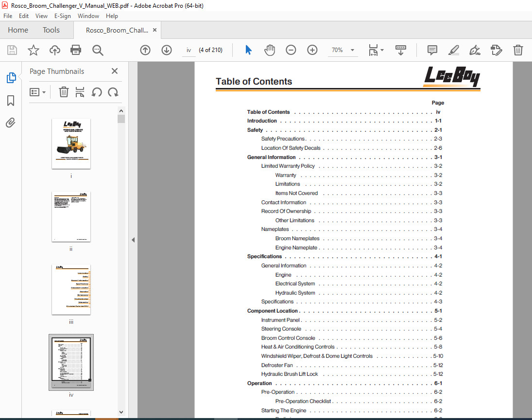Viewport: 532px width, 420px height.
Task: Click the Introduction contents entry
Action: (344, 121)
